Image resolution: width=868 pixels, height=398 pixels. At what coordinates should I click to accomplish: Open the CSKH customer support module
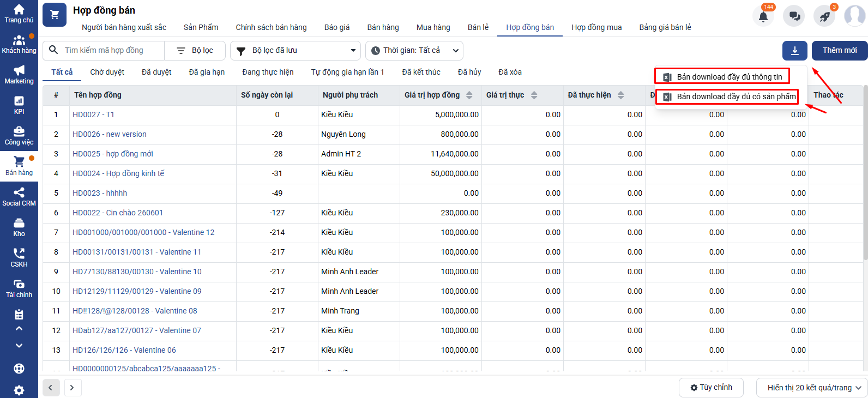(19, 257)
